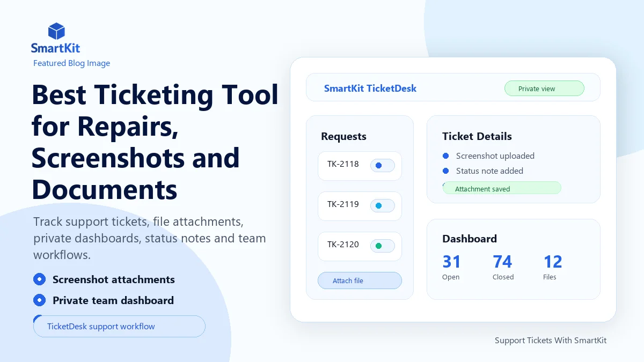The height and width of the screenshot is (362, 644).
Task: Click the TicketDesk support workflow pill
Action: tap(119, 326)
